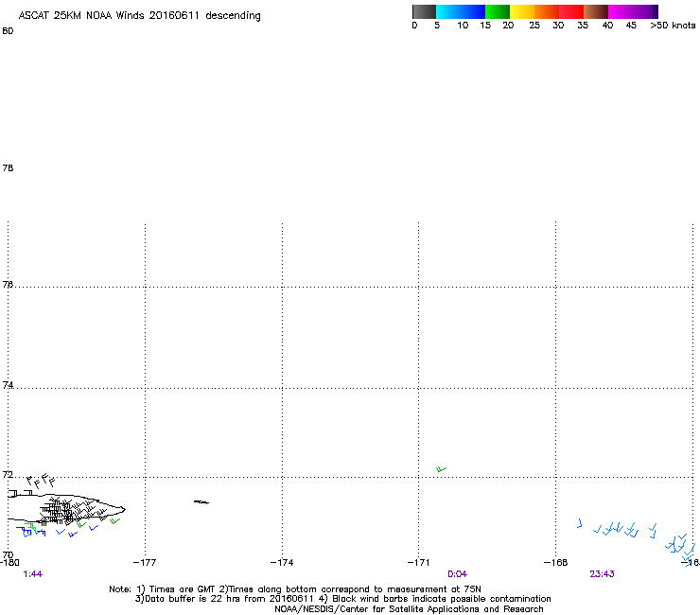Click the 'Data buffer is 22 hrs' note
Screen dimensions: 700x615
[342, 599]
